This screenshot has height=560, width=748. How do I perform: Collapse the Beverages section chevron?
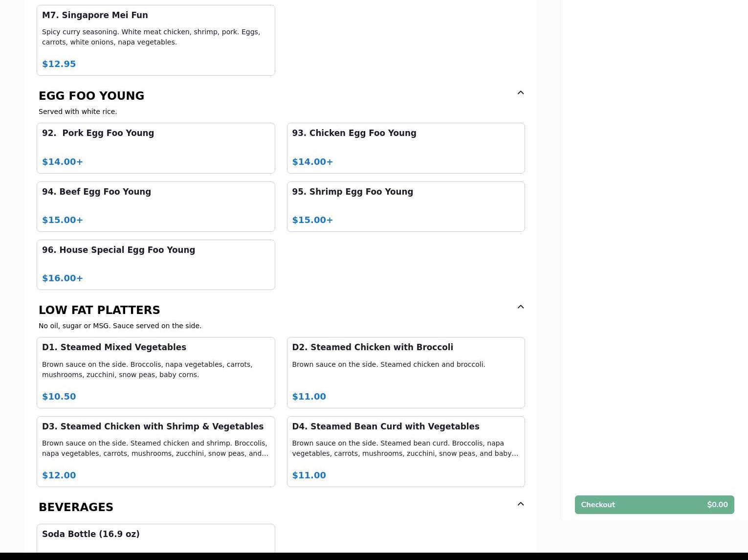coord(520,504)
